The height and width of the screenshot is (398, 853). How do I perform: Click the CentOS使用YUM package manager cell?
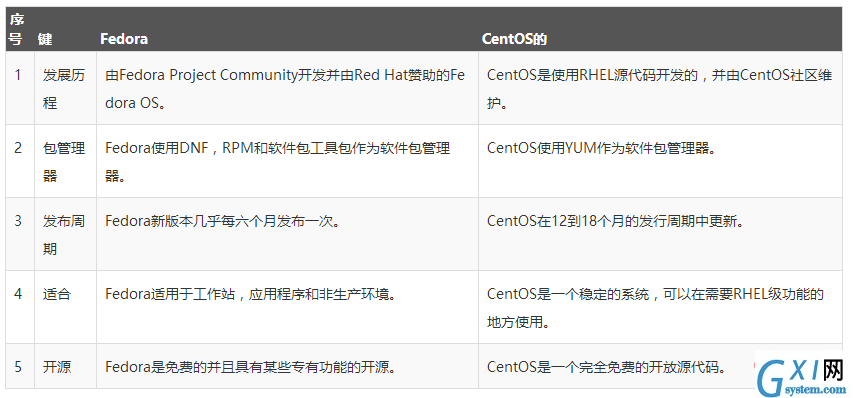click(660, 161)
